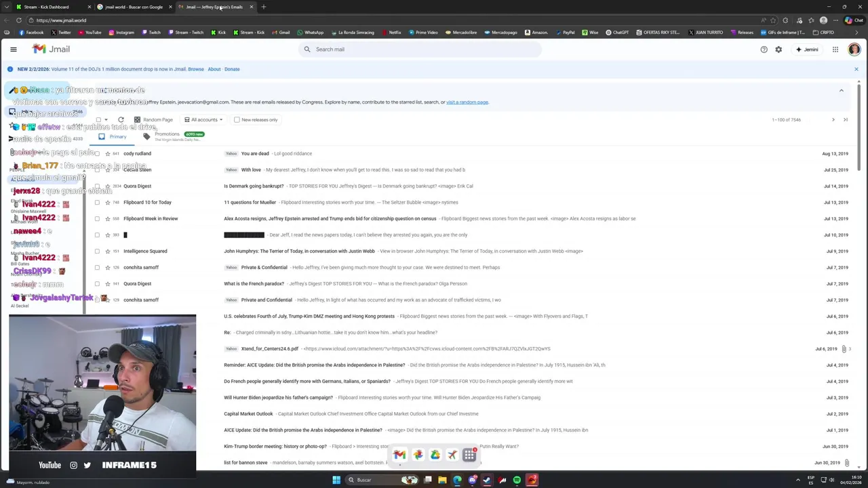
Task: Open 'With love' email
Action: (251, 170)
